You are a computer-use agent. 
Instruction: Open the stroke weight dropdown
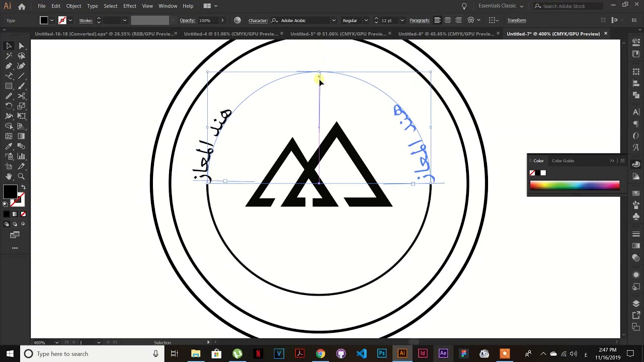pyautogui.click(x=124, y=20)
